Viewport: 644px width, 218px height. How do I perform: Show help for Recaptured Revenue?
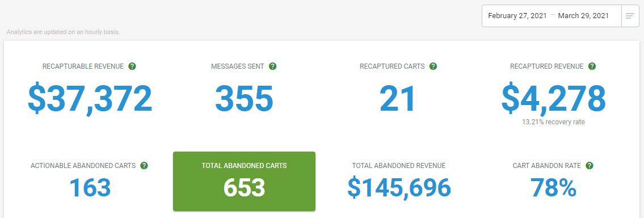(x=592, y=66)
